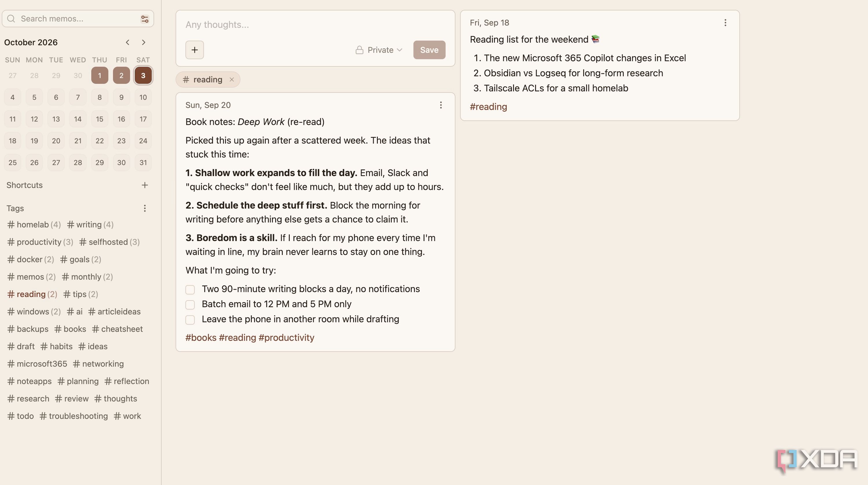
Task: Save the new memo
Action: [x=429, y=50]
